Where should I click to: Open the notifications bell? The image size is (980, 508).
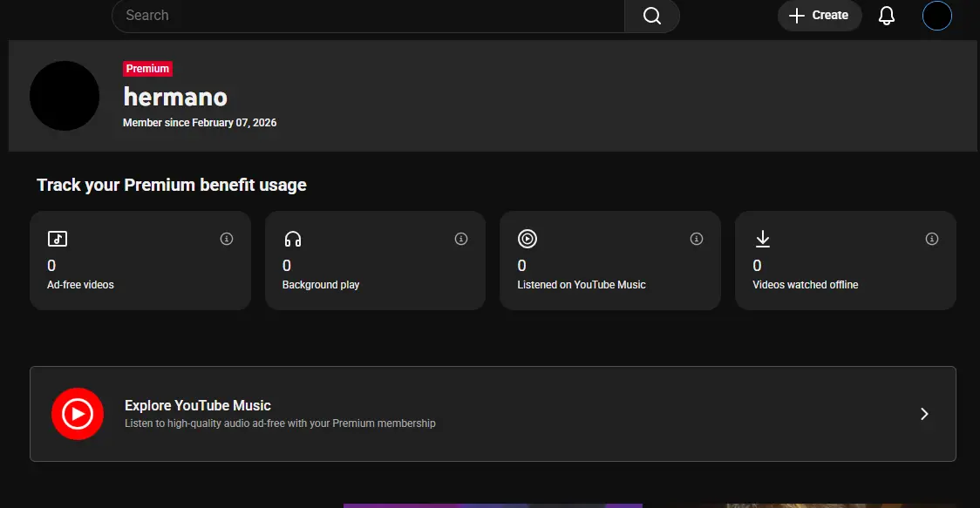click(886, 16)
